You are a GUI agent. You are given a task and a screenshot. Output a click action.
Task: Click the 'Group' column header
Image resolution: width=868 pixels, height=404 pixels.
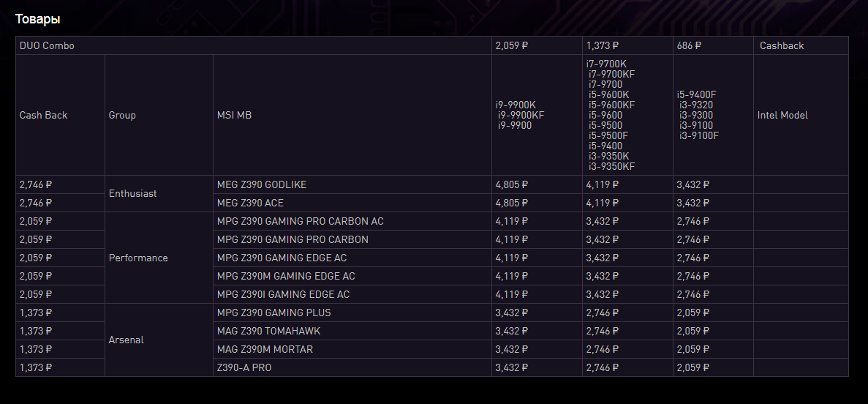tap(159, 115)
